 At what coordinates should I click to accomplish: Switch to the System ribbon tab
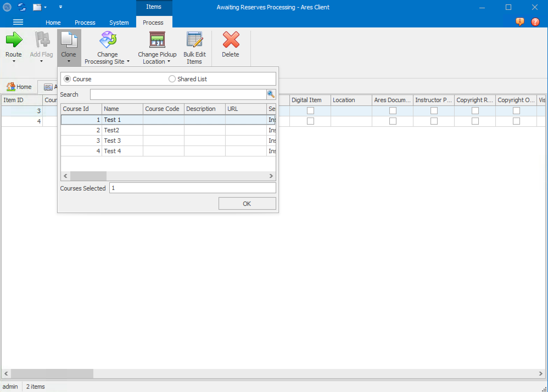click(119, 22)
